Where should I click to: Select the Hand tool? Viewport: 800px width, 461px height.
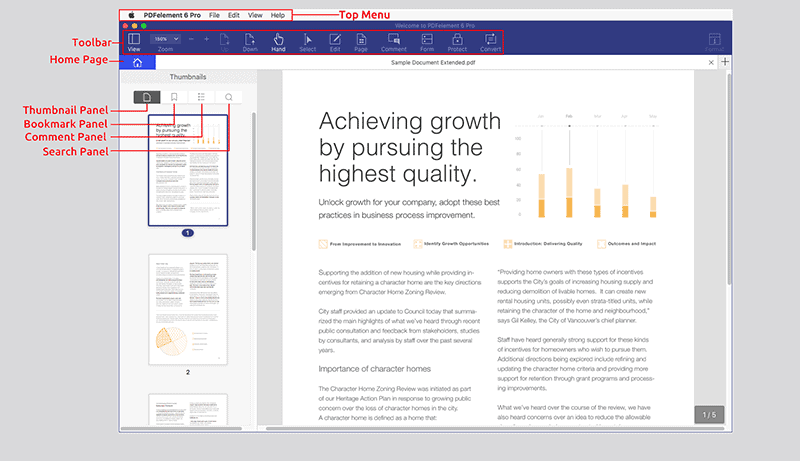point(278,42)
